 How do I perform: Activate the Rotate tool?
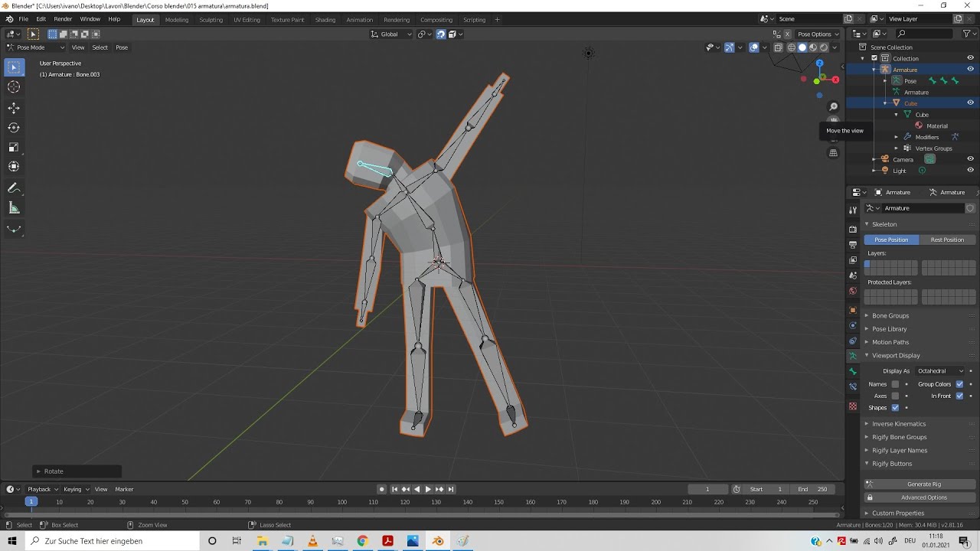point(14,127)
